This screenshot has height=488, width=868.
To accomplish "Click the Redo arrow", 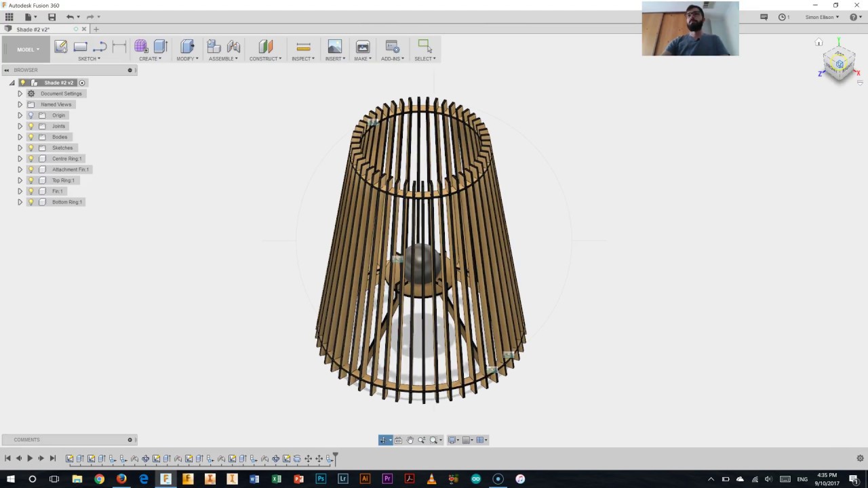I will tap(90, 17).
